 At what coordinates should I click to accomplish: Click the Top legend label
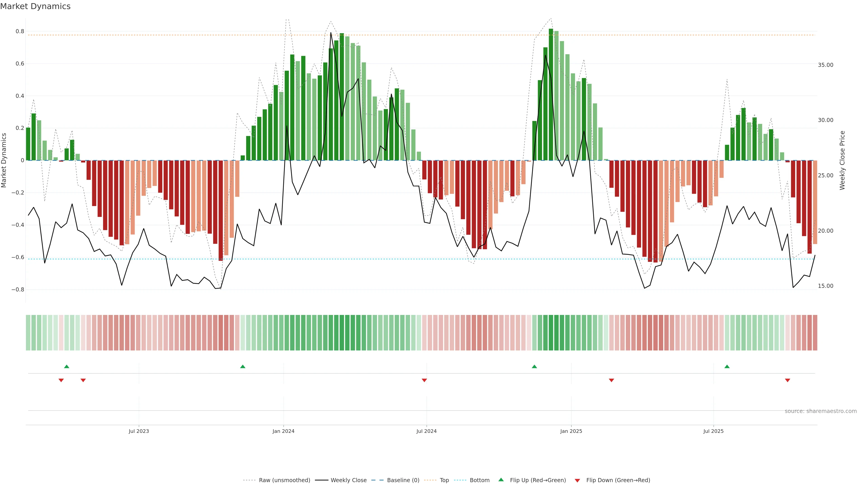tap(444, 480)
